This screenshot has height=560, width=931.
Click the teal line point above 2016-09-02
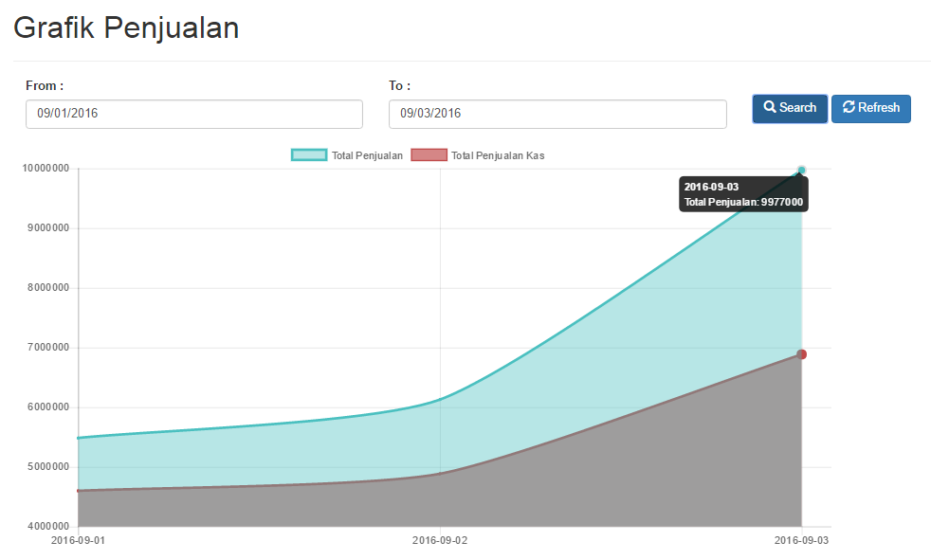pos(440,399)
